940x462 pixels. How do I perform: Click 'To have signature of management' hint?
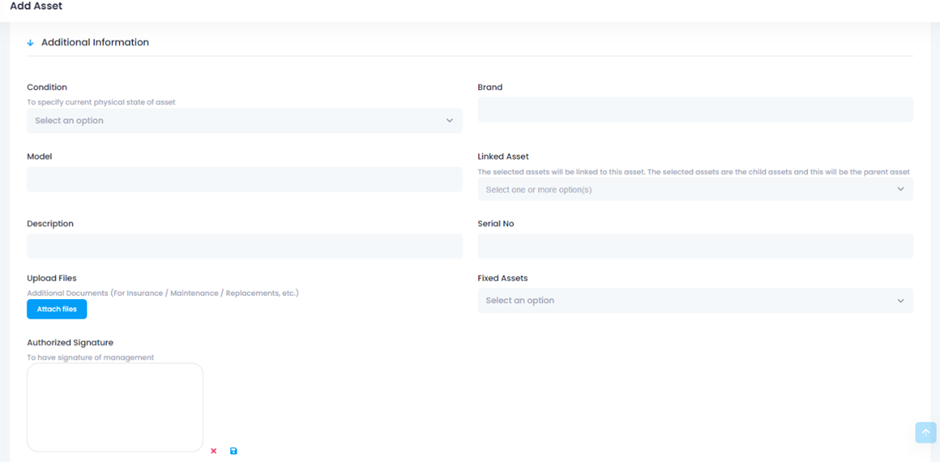coord(91,358)
